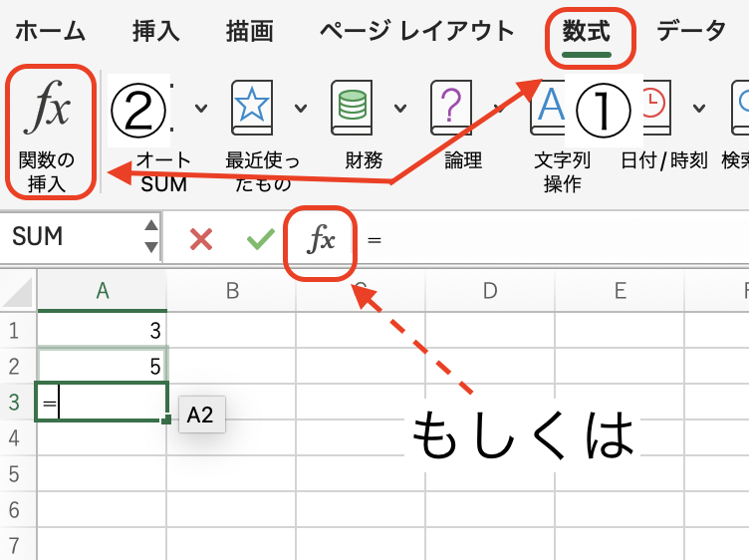Expand the 日付/時刻 dropdown arrow

pos(699,108)
